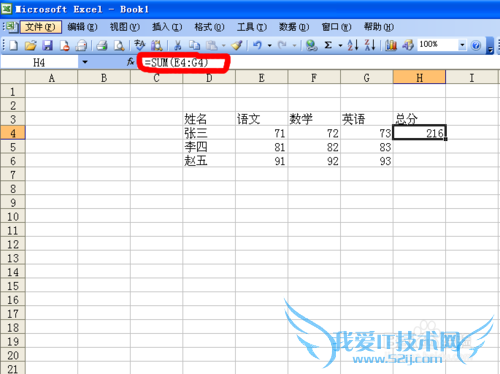Click the Paste clipboard icon
The image size is (500, 374).
point(211,45)
